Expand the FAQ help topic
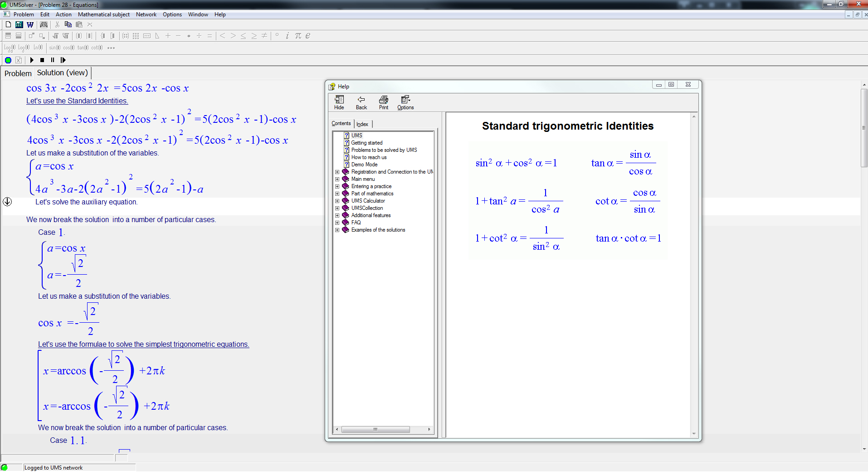The height and width of the screenshot is (475, 868). tap(337, 223)
